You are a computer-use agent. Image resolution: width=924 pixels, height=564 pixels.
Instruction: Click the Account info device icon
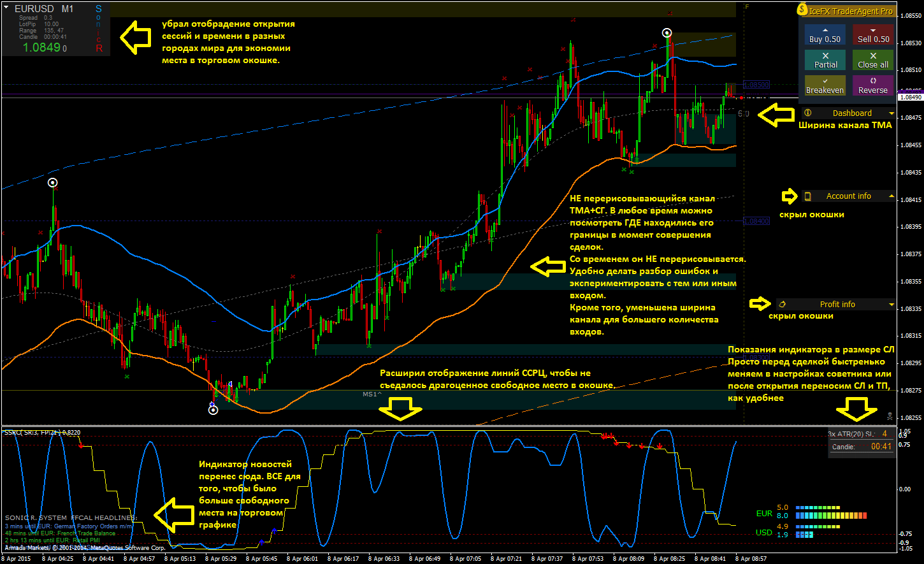808,196
